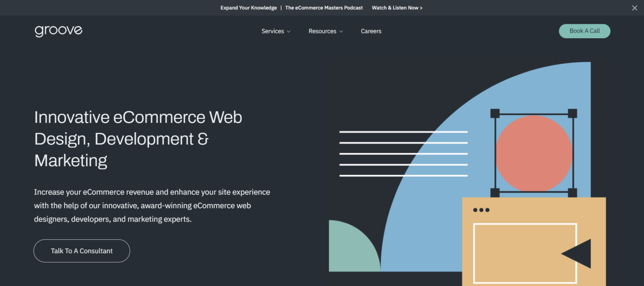This screenshot has height=286, width=644.
Task: Click Expand Your Knowledge banner text
Action: tap(249, 8)
